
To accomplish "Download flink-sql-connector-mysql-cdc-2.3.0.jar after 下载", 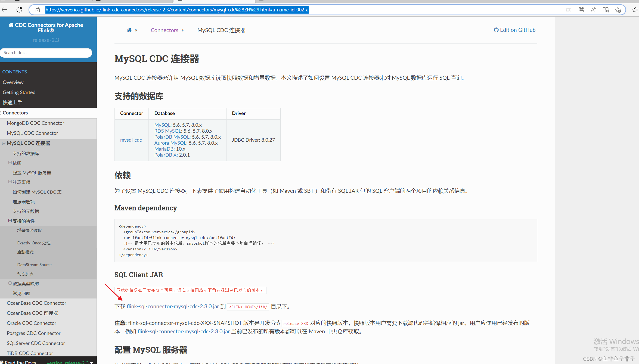I will 173,306.
